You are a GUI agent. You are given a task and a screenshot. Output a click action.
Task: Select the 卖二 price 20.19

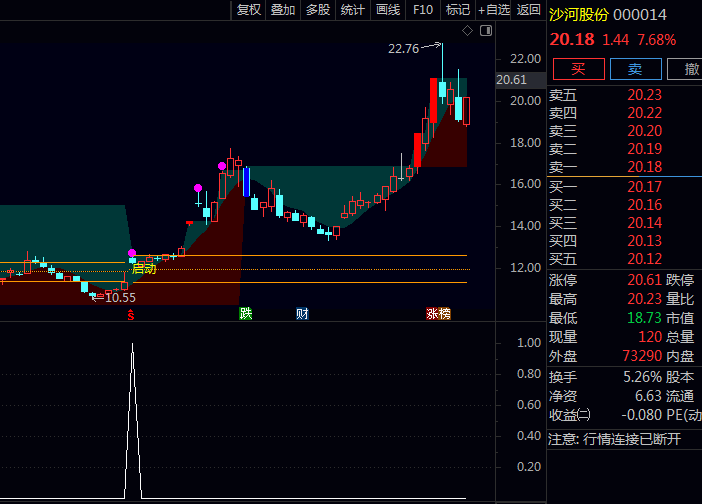[644, 149]
